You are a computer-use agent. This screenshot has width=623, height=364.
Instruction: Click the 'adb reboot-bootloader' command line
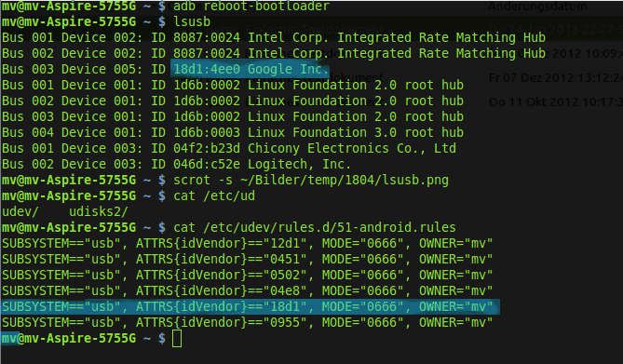point(166,6)
